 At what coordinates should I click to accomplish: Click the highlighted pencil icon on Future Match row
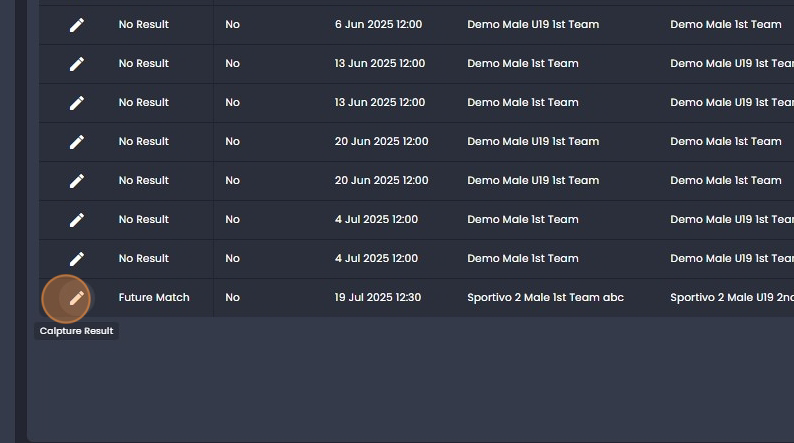(77, 298)
